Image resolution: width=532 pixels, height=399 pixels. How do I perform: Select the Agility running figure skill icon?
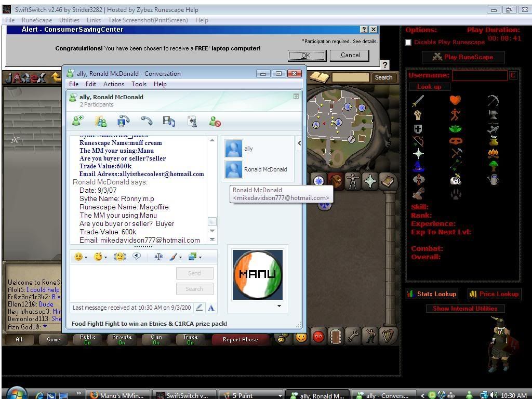pos(455,115)
